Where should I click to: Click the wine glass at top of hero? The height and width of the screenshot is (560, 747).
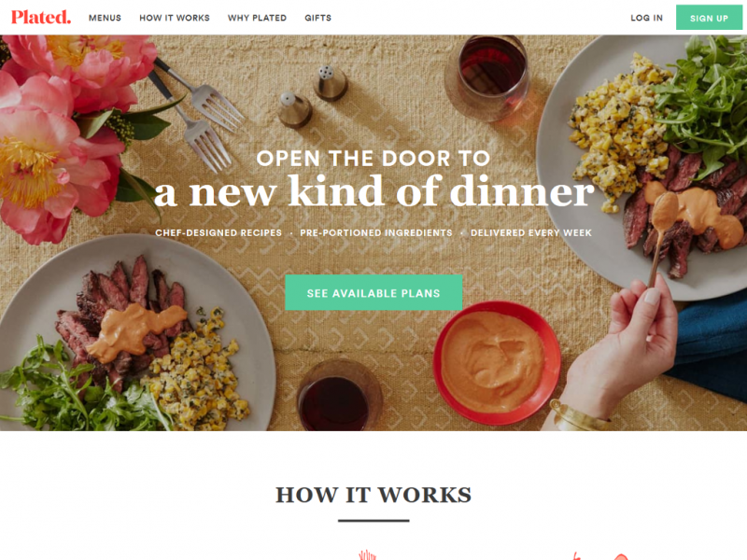(x=493, y=77)
